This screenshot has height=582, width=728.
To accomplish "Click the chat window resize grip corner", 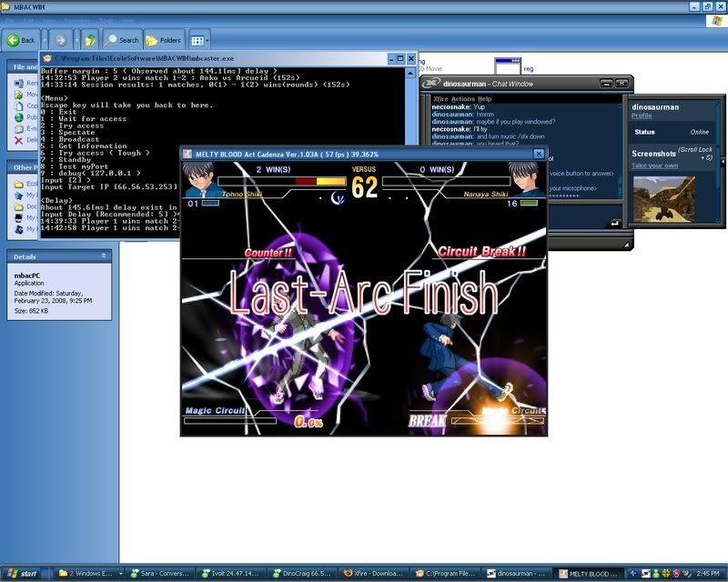I will click(x=626, y=245).
